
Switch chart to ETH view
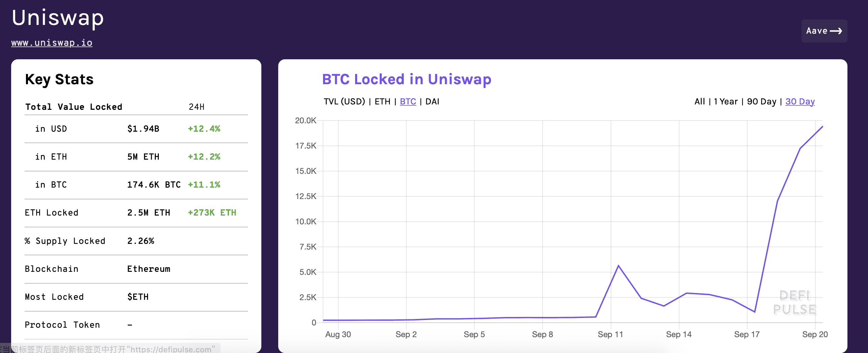382,101
